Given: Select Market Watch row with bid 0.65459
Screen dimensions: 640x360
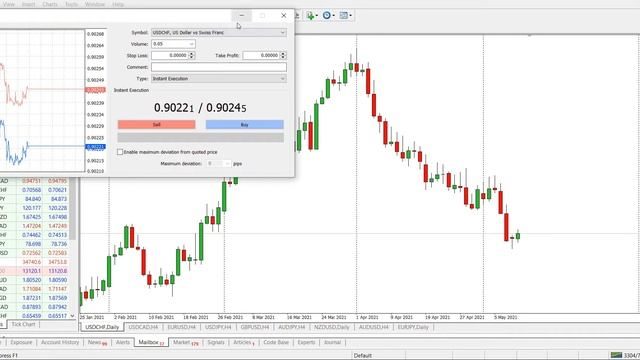Looking at the screenshot, I should [35, 316].
